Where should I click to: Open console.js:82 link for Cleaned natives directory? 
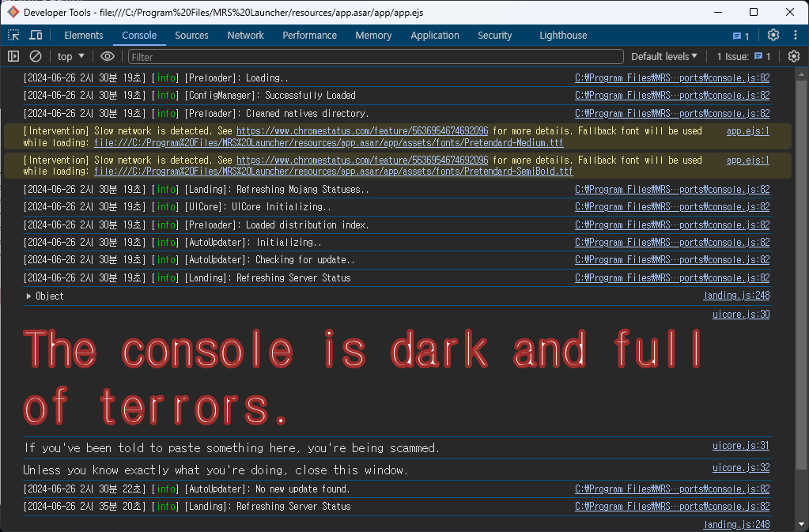click(x=672, y=113)
